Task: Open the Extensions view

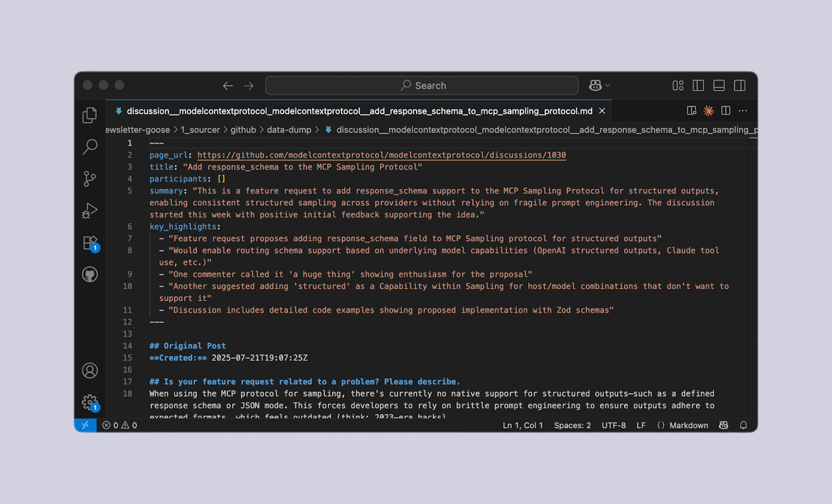Action: (x=91, y=243)
